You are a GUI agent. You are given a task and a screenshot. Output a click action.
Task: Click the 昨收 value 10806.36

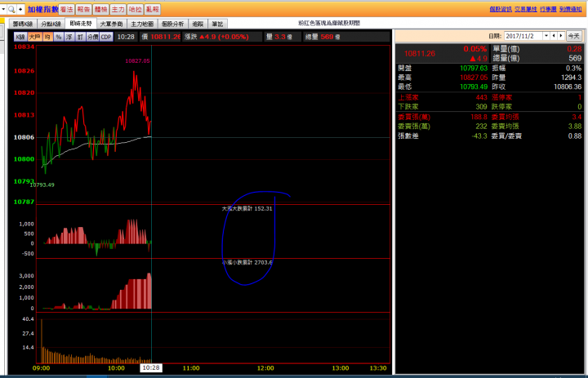coord(568,87)
